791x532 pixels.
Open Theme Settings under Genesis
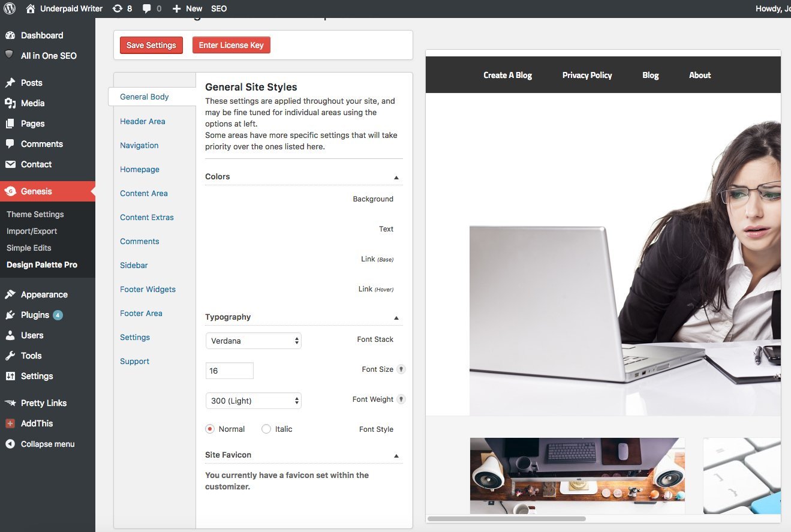[x=35, y=214]
